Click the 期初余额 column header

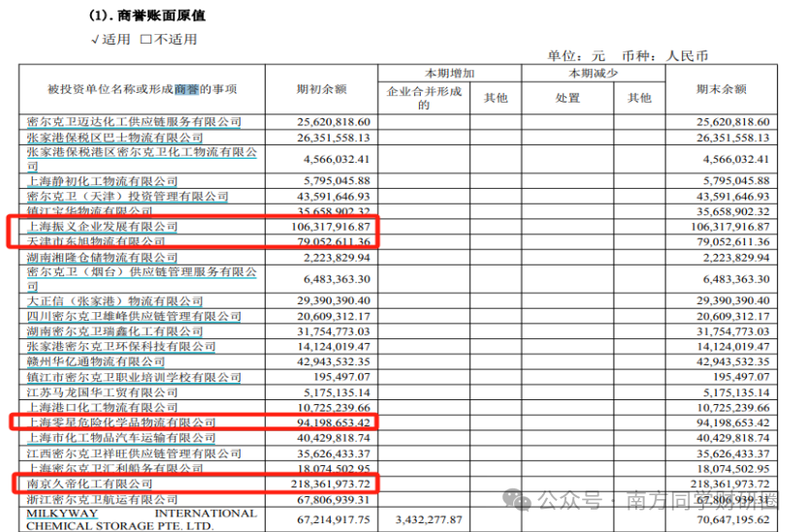[x=322, y=89]
